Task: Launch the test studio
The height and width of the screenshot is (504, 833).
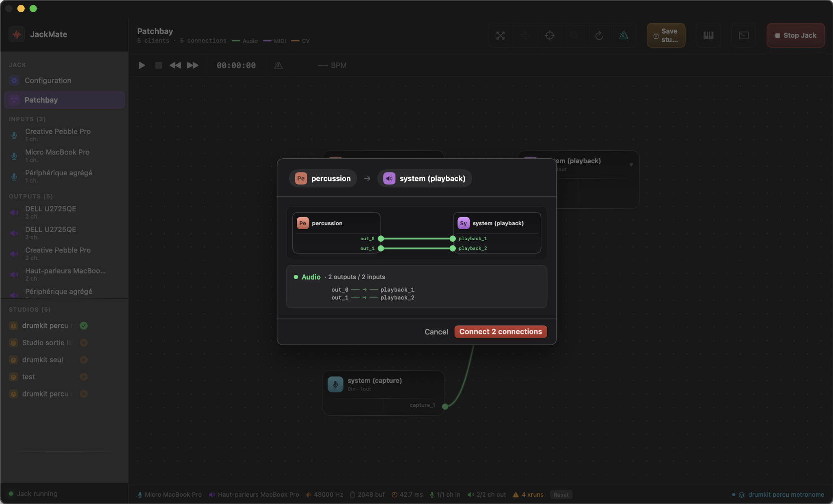Action: 84,377
